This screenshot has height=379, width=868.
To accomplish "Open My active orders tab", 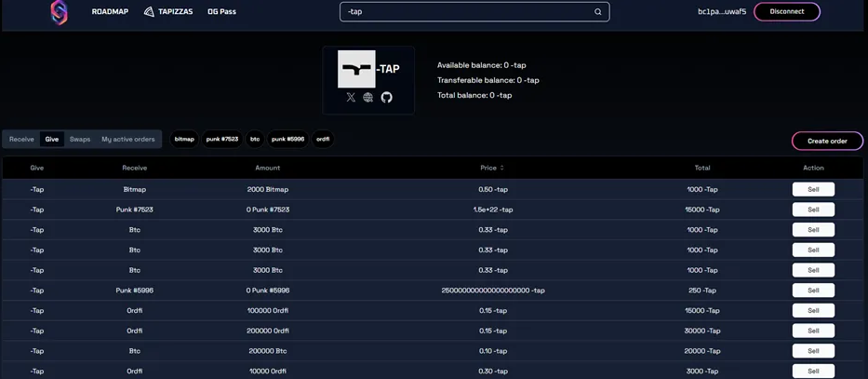I will coord(128,140).
